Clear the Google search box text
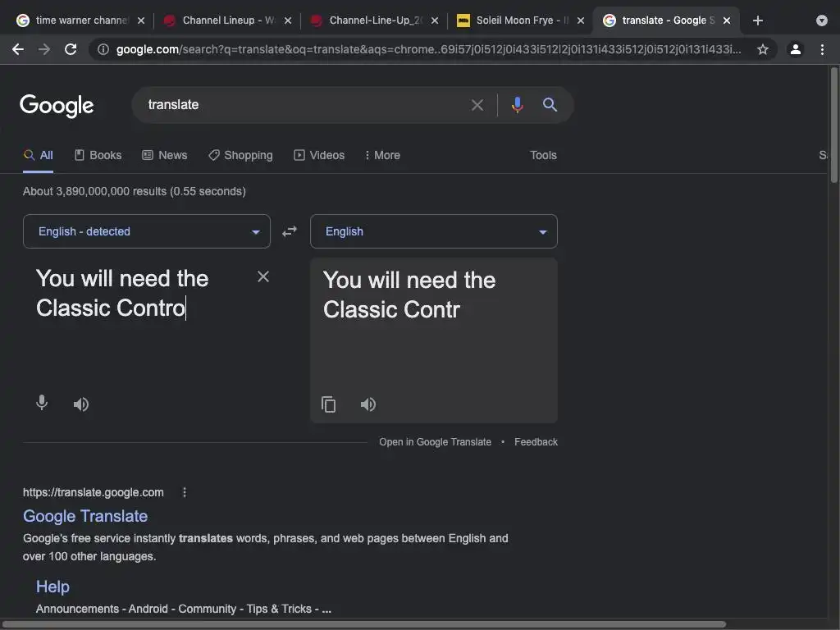This screenshot has height=630, width=840. [x=477, y=105]
